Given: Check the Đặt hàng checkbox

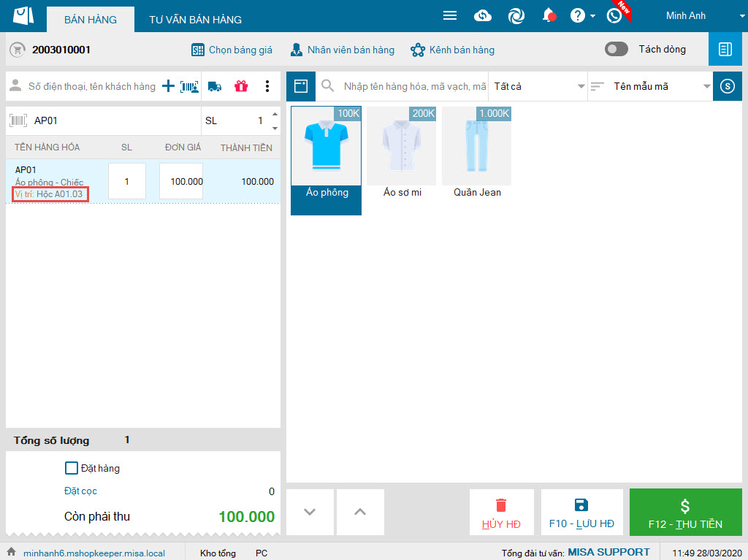Looking at the screenshot, I should (71, 468).
